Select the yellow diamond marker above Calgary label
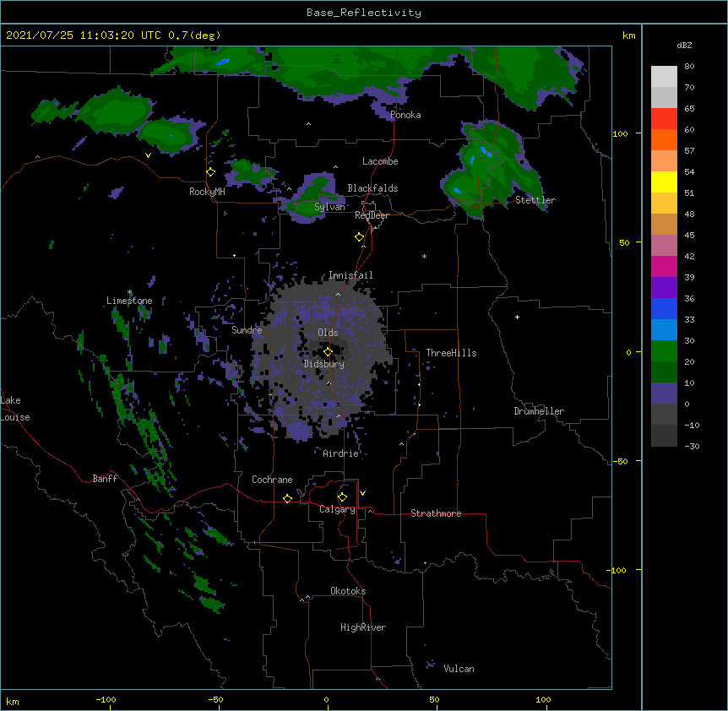The height and width of the screenshot is (711, 728). point(342,497)
